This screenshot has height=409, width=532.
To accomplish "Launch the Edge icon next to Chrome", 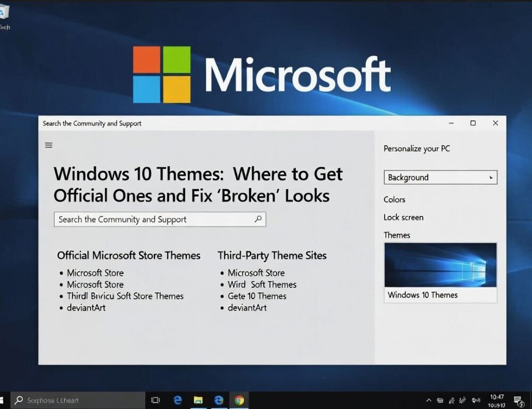I will click(x=219, y=400).
